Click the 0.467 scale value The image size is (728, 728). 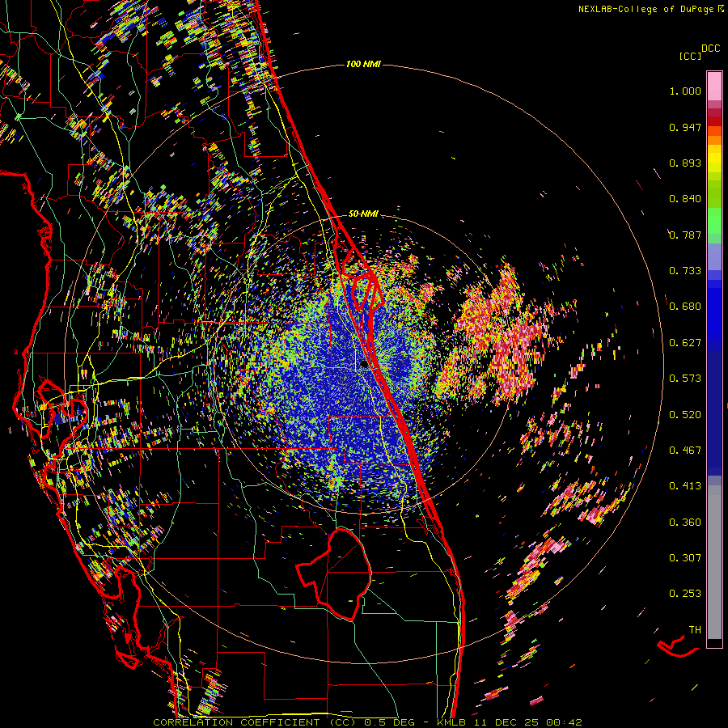(x=685, y=450)
